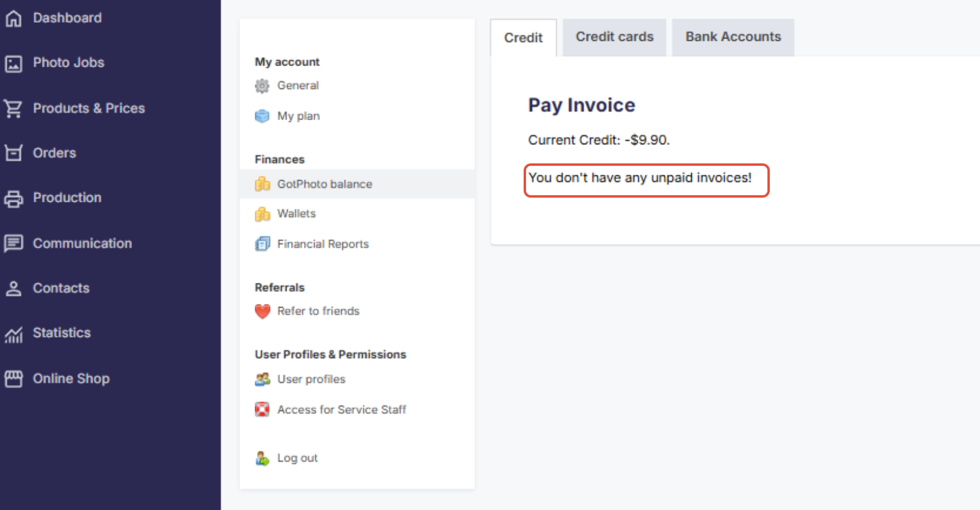
Task: Navigate to Contacts
Action: click(x=61, y=288)
